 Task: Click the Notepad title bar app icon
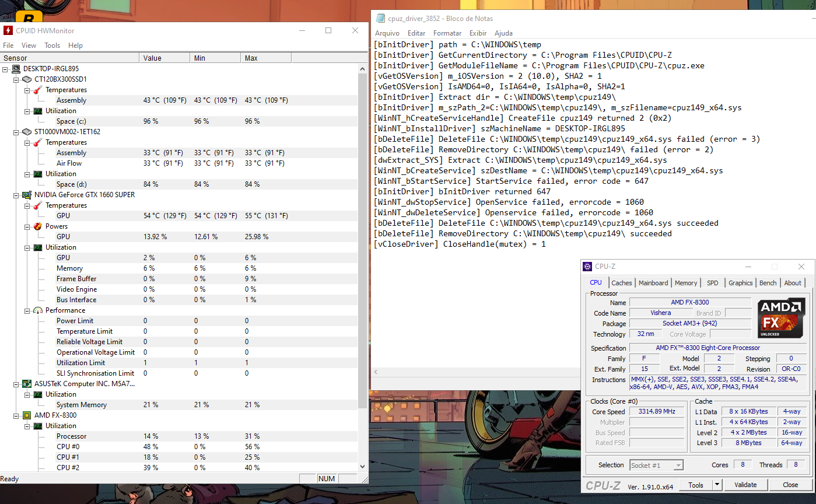point(380,18)
